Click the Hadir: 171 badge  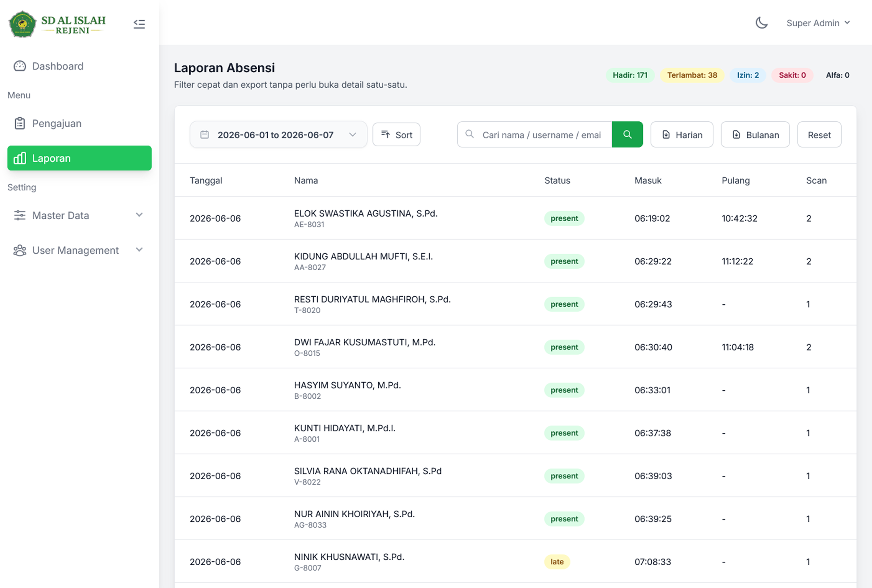(630, 75)
